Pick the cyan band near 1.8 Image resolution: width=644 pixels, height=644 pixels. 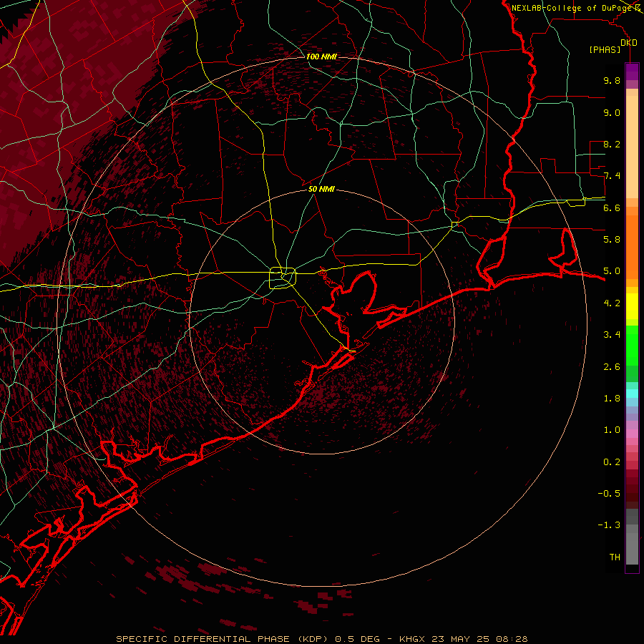point(632,394)
